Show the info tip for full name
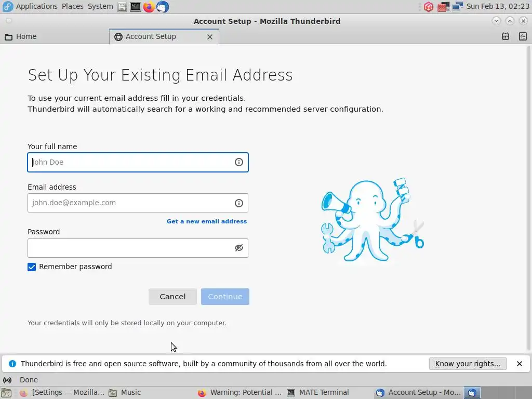The width and height of the screenshot is (532, 399). (x=239, y=162)
